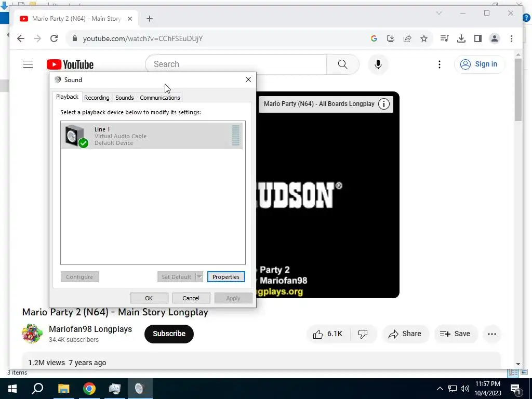
Task: Show hidden tray icons chevron
Action: coord(440,389)
